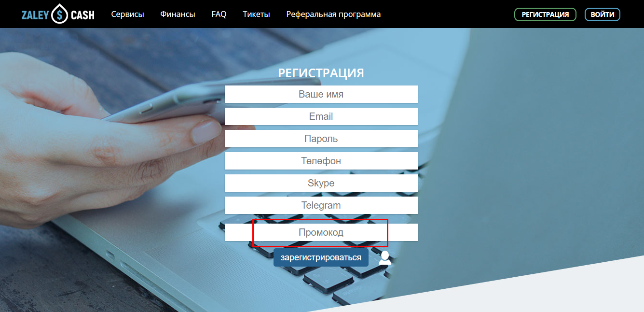Open the Тикеты section
The height and width of the screenshot is (312, 644).
(x=256, y=14)
